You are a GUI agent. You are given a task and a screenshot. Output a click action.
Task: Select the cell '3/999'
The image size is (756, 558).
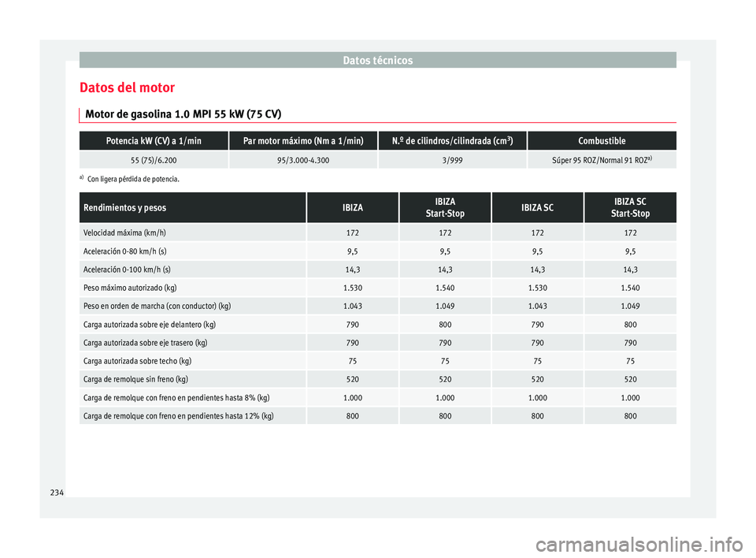click(452, 160)
